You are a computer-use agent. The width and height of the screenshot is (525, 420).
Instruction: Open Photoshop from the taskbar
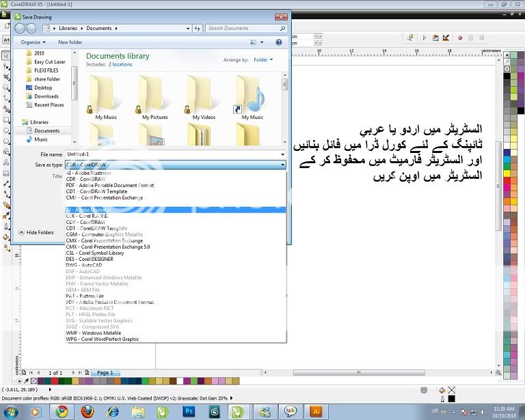coord(191,410)
